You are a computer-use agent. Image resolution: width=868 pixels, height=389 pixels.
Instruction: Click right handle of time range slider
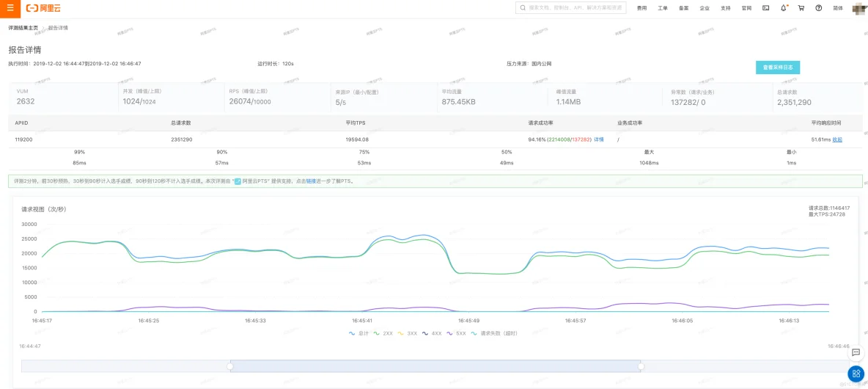(x=641, y=366)
